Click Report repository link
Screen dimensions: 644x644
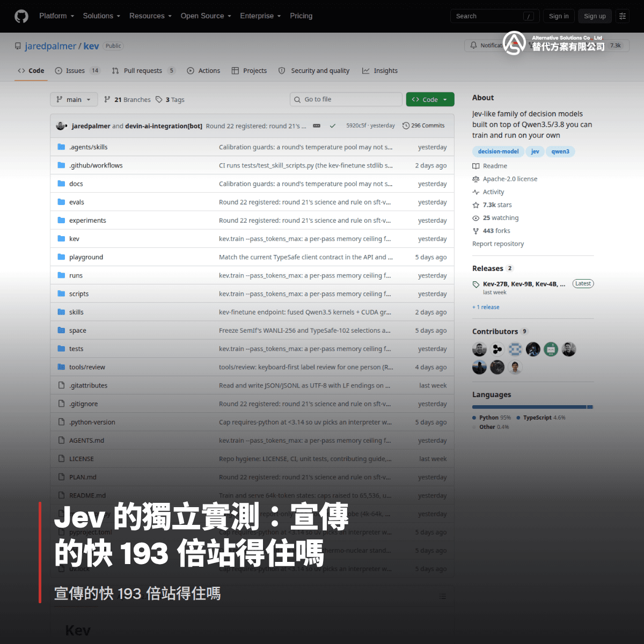(x=498, y=244)
